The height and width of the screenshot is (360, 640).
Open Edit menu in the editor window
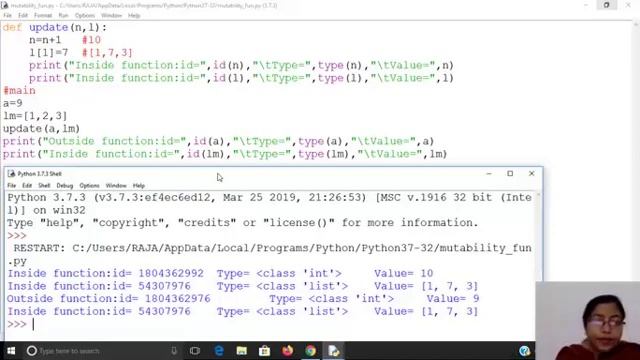click(x=23, y=16)
